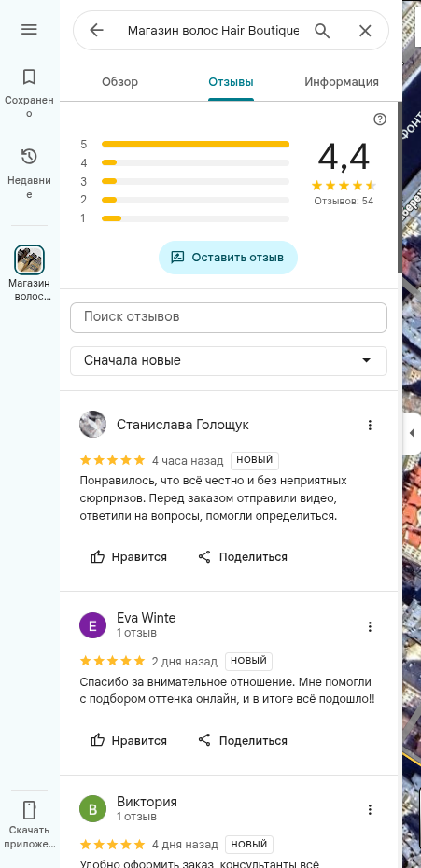Open reviewer name Виктория
This screenshot has height=868, width=421.
pyautogui.click(x=147, y=802)
